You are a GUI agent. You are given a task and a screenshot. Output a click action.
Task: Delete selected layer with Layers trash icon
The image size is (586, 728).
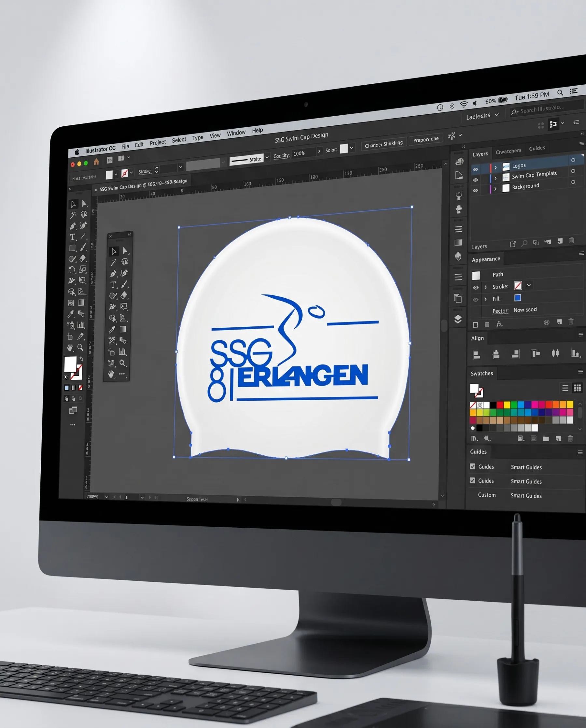click(x=571, y=240)
